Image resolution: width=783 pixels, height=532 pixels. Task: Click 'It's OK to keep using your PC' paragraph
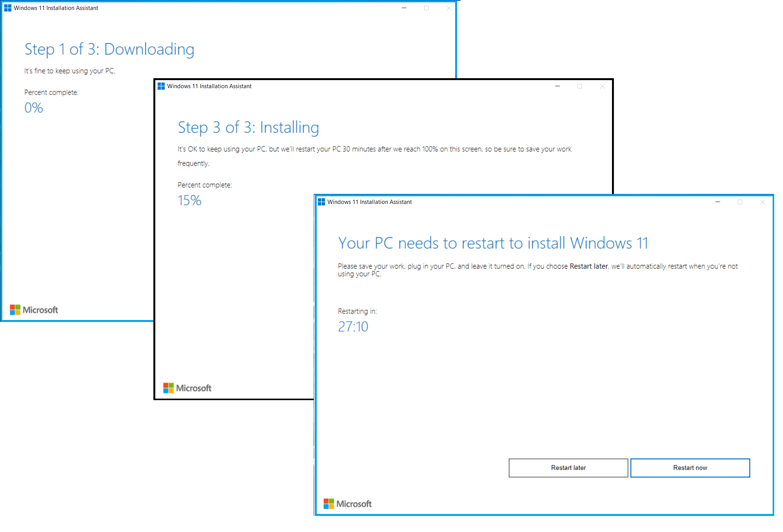(x=374, y=156)
